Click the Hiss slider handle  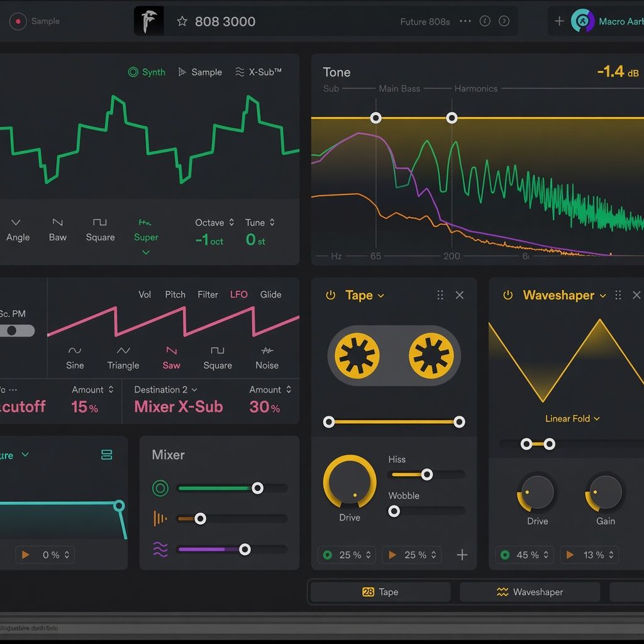tap(427, 475)
